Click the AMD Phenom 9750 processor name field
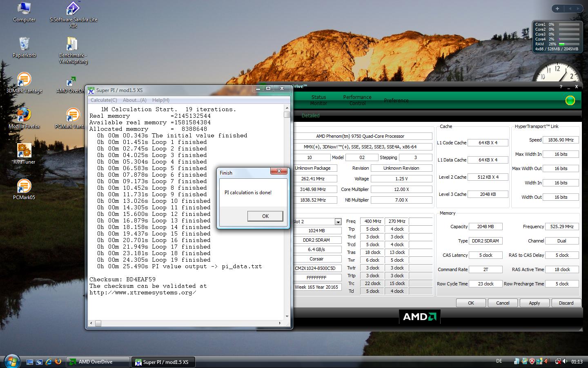588x368 pixels. 362,136
